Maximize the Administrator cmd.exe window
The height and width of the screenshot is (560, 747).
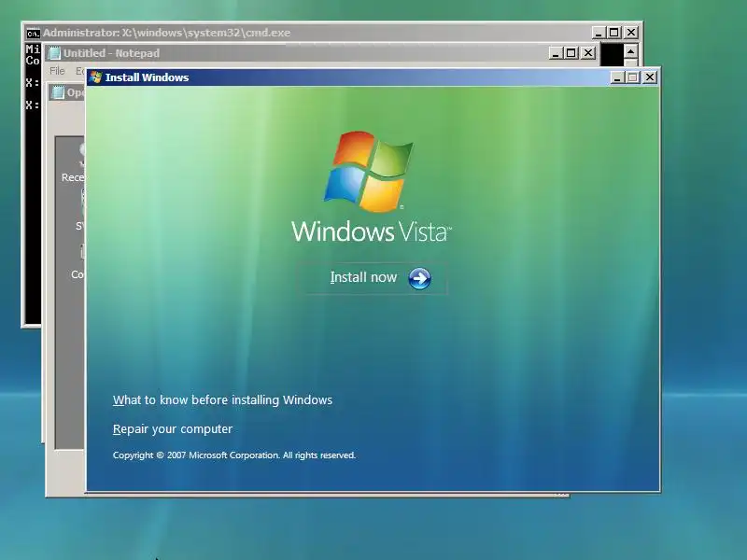tap(614, 33)
